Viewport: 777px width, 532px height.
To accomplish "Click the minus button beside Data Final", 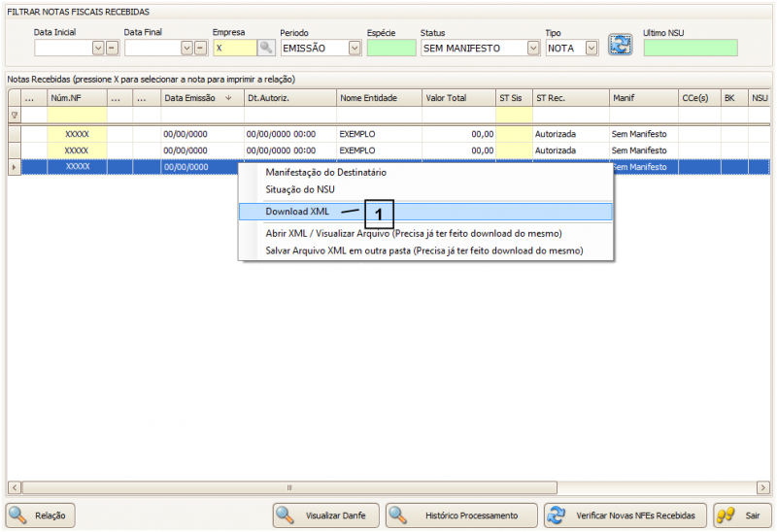I will [201, 48].
